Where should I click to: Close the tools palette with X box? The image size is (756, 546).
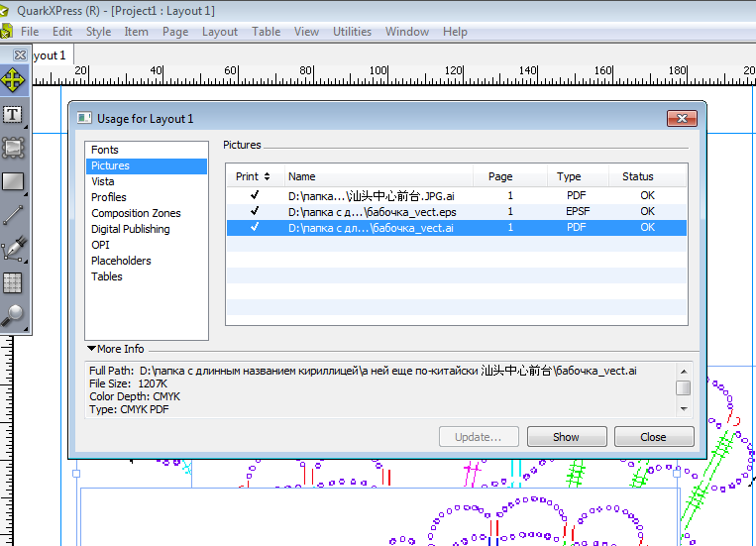(x=20, y=55)
